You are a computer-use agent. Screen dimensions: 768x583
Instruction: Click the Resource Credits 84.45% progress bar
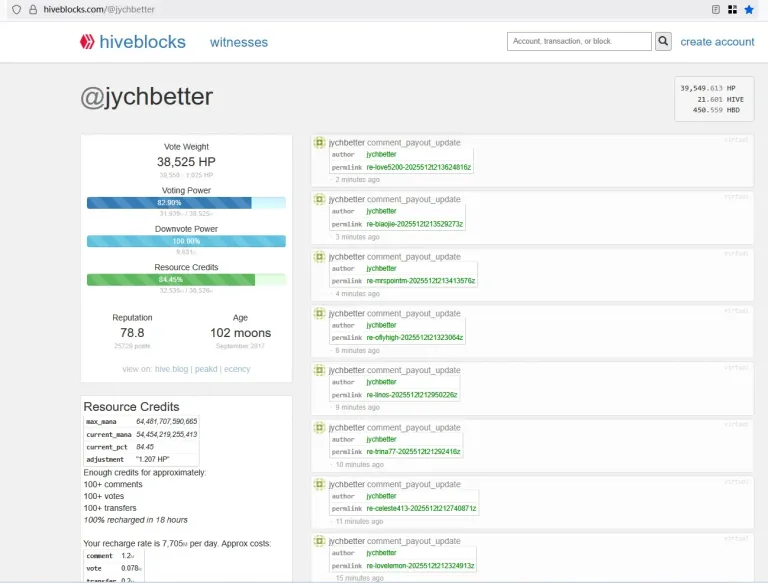186,280
